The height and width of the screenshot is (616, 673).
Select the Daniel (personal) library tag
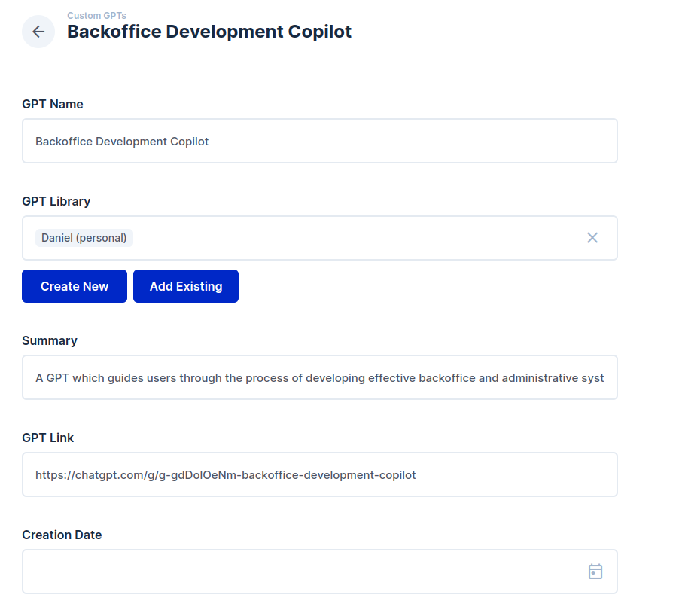coord(84,238)
